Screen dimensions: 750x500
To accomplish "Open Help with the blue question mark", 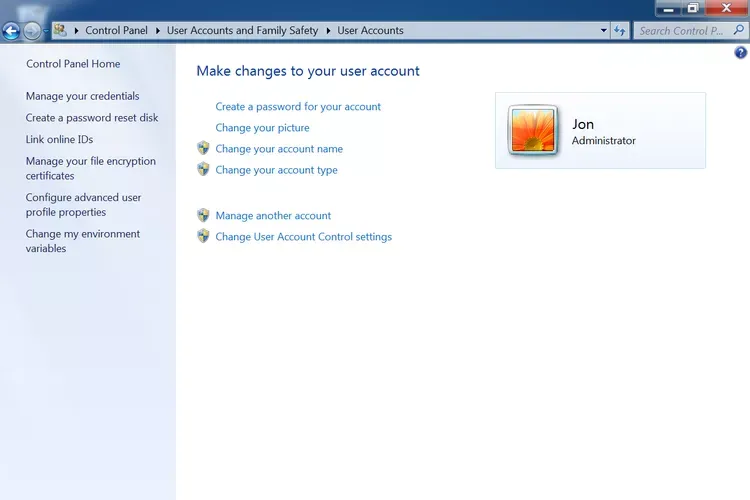I will (741, 53).
